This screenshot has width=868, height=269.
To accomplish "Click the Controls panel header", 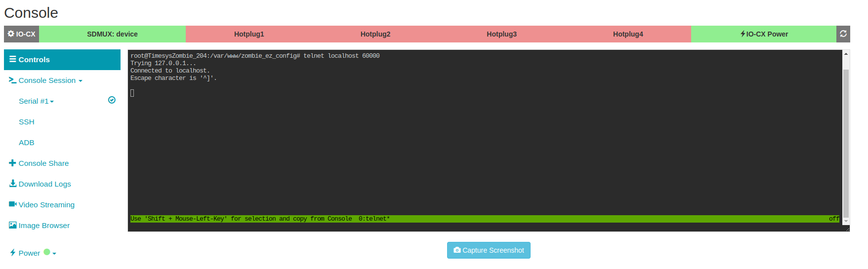I will (62, 60).
